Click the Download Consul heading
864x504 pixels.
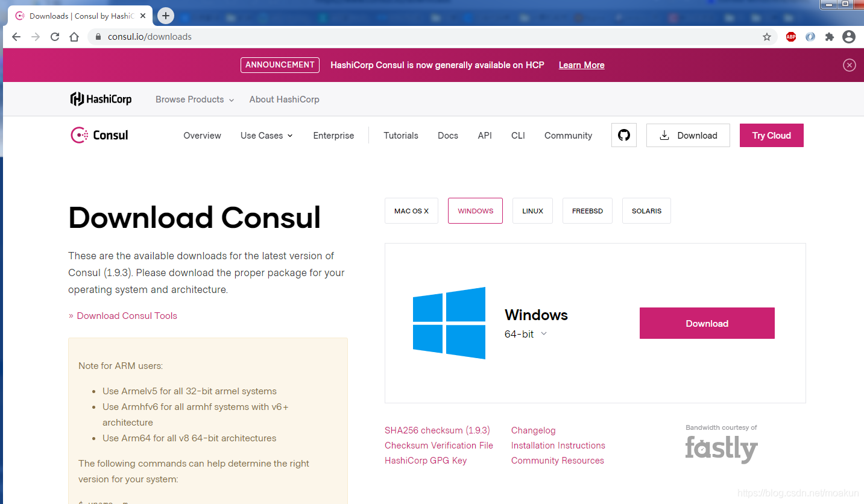click(194, 217)
